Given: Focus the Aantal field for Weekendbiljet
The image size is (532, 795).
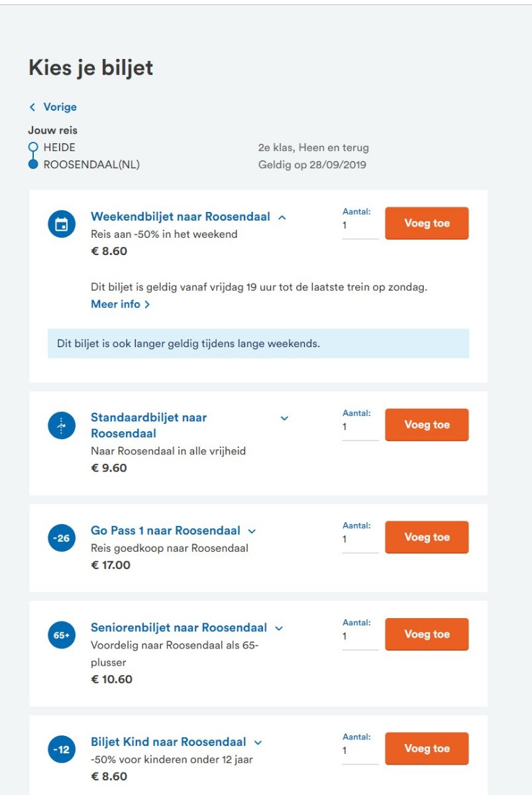Looking at the screenshot, I should 360,226.
